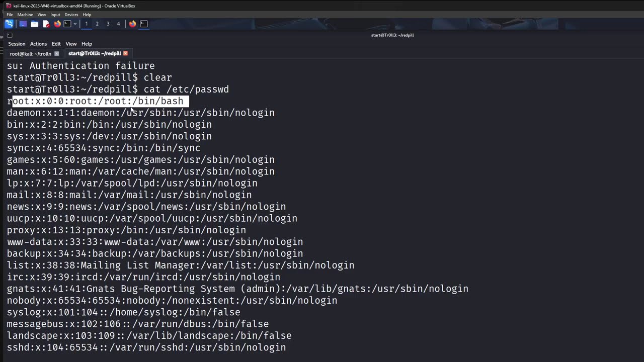This screenshot has width=644, height=362.
Task: Click the nobody:x:65534 passwd entry
Action: pyautogui.click(x=172, y=301)
